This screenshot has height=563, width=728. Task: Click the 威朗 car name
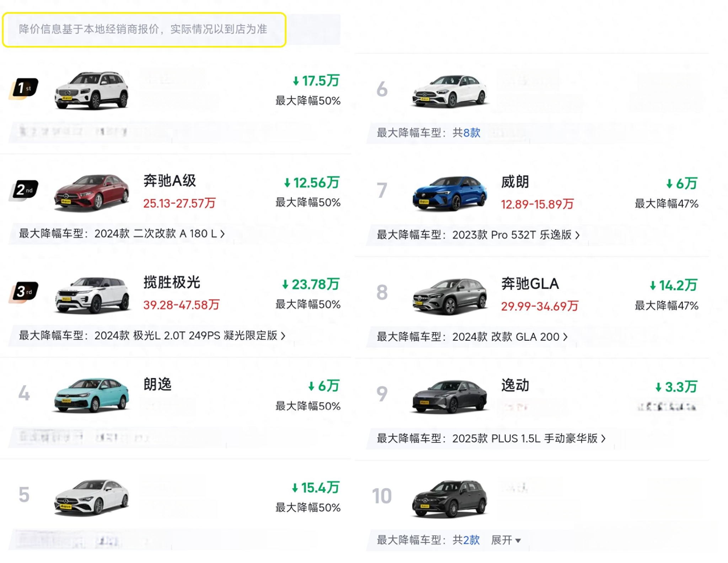click(515, 182)
